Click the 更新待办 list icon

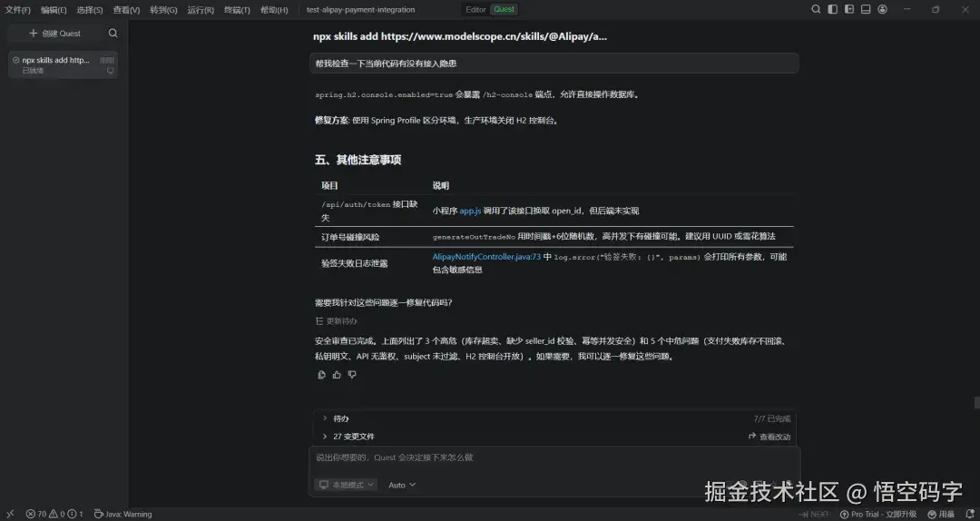[319, 321]
